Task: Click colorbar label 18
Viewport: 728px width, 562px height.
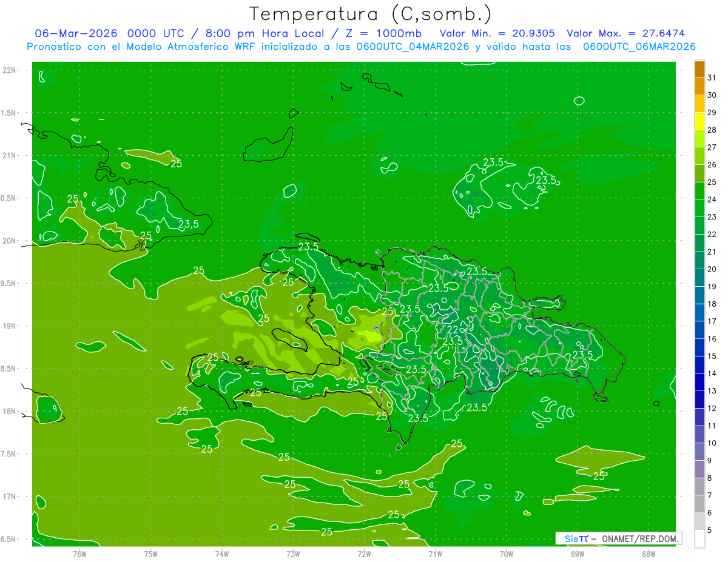Action: click(712, 304)
